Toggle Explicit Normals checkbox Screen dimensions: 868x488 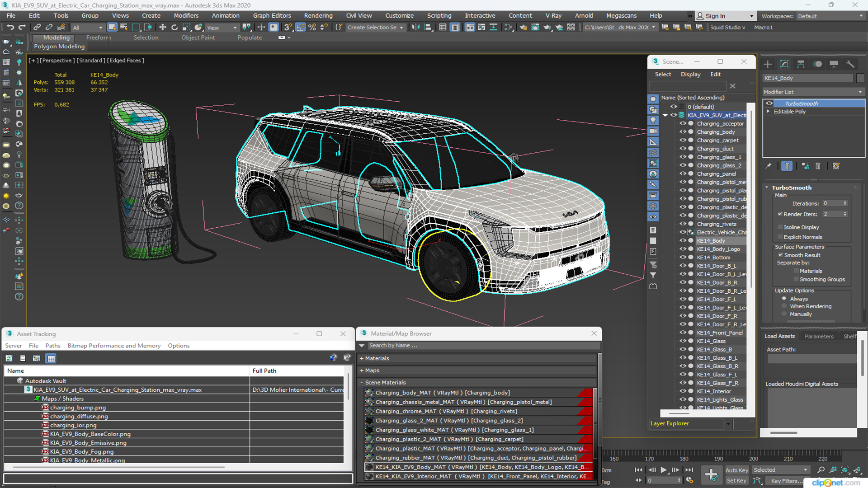780,237
